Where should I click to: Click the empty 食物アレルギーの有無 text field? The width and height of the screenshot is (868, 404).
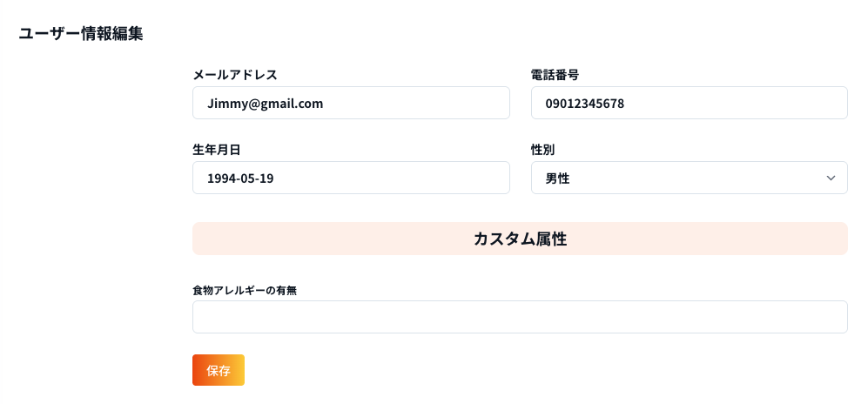[x=520, y=317]
